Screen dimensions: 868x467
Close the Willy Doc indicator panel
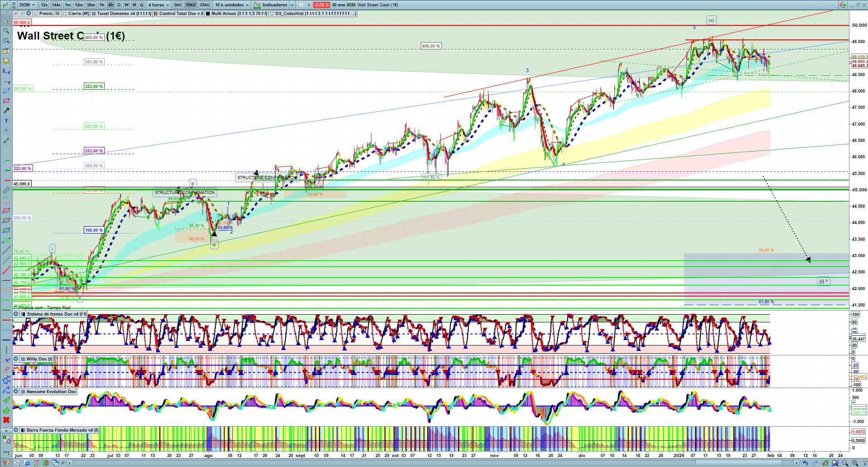[16, 359]
